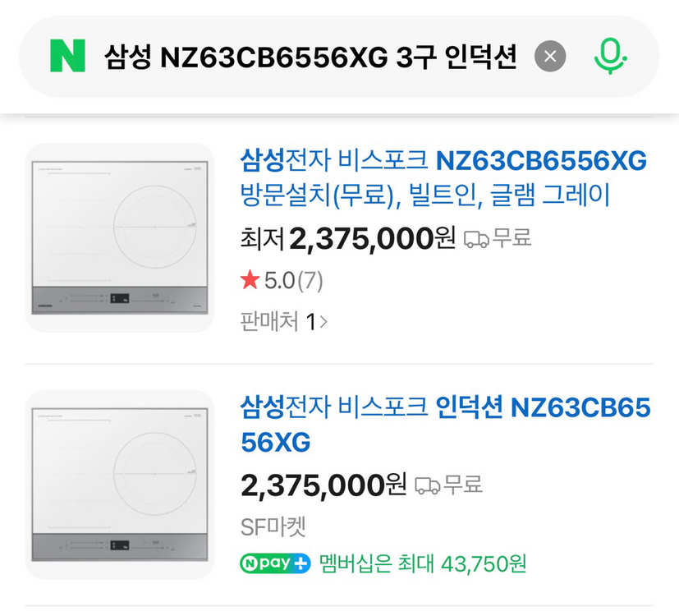
Task: Click inside the search input field
Action: pyautogui.click(x=312, y=56)
